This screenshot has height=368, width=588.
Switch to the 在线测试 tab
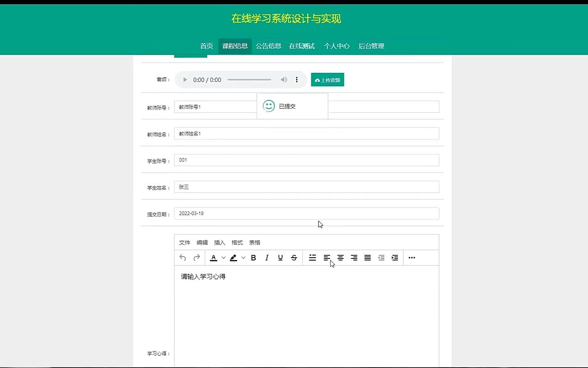pyautogui.click(x=301, y=46)
